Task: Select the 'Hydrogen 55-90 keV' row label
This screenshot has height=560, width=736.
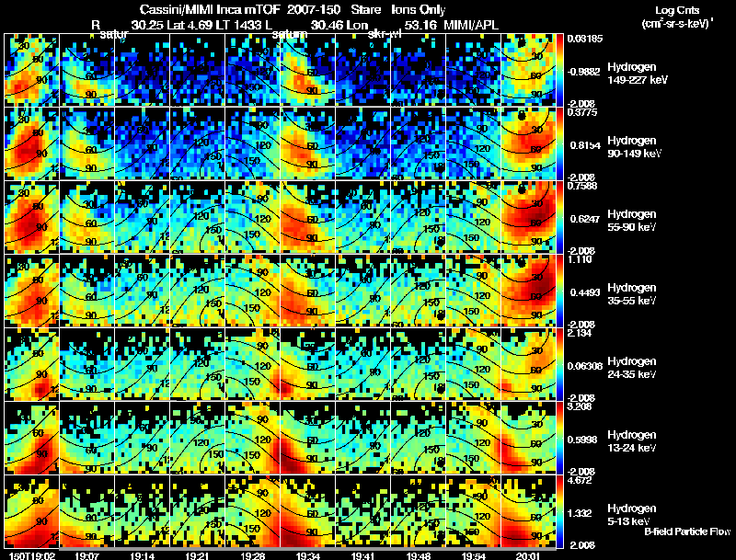Action: 632,221
